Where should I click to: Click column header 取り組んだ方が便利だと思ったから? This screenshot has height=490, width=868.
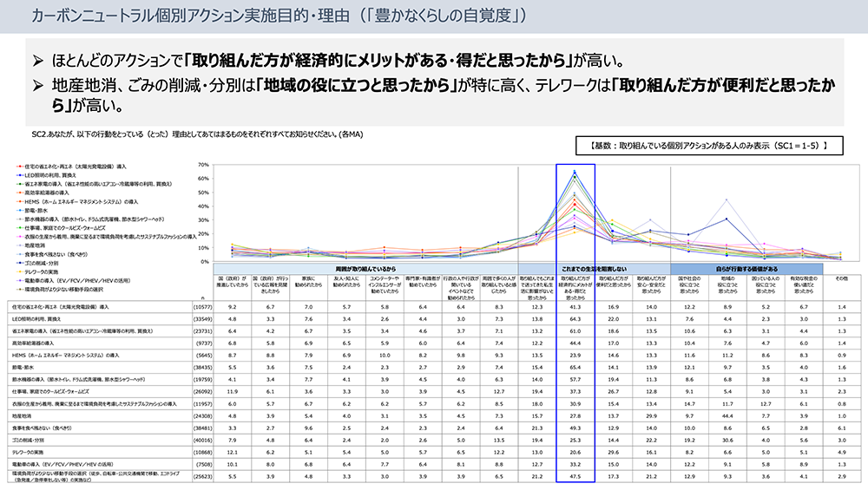point(614,282)
